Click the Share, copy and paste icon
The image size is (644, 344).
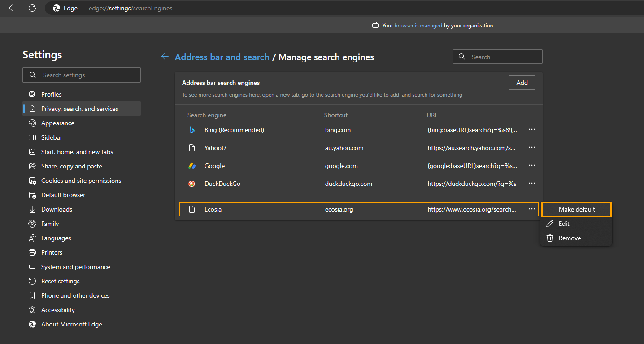pos(32,166)
